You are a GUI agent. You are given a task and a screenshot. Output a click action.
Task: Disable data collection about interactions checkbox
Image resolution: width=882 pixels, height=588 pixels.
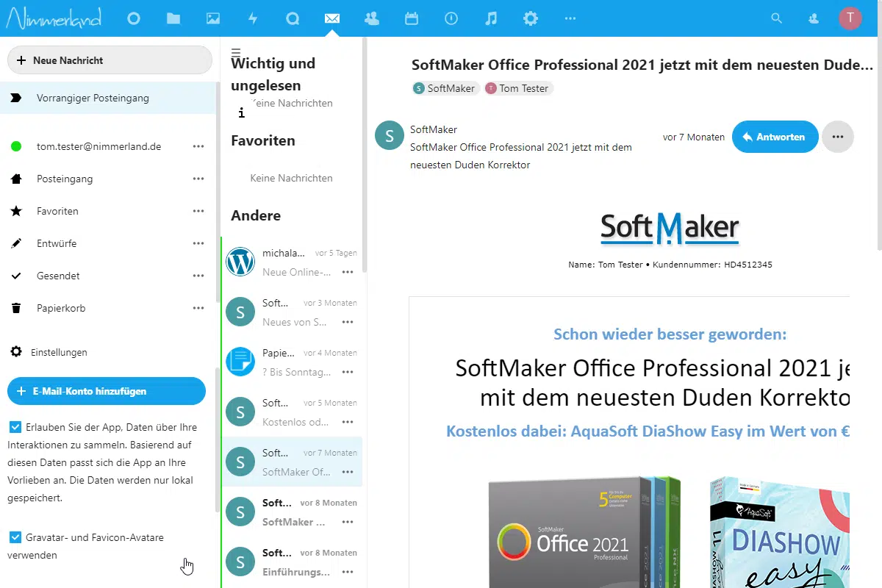[x=15, y=427]
